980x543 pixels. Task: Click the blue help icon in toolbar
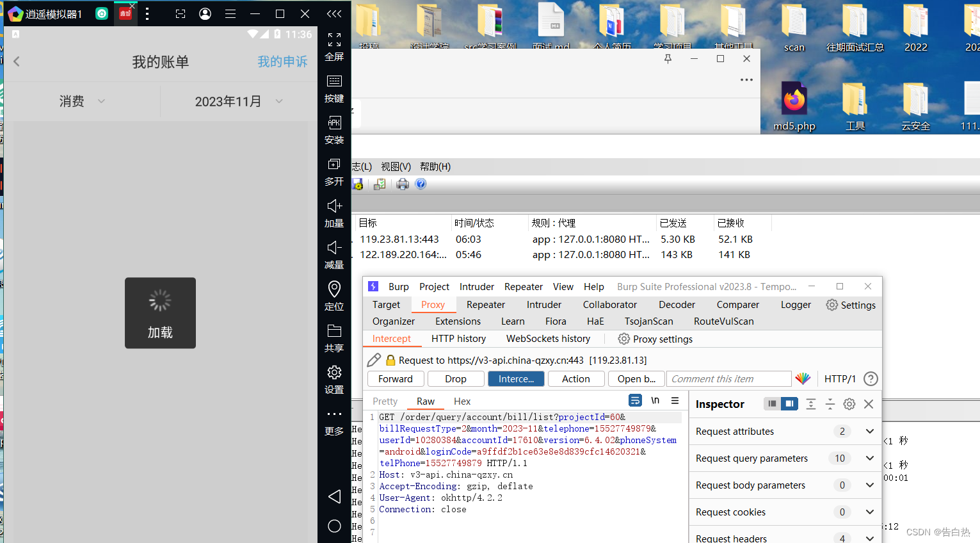point(421,184)
